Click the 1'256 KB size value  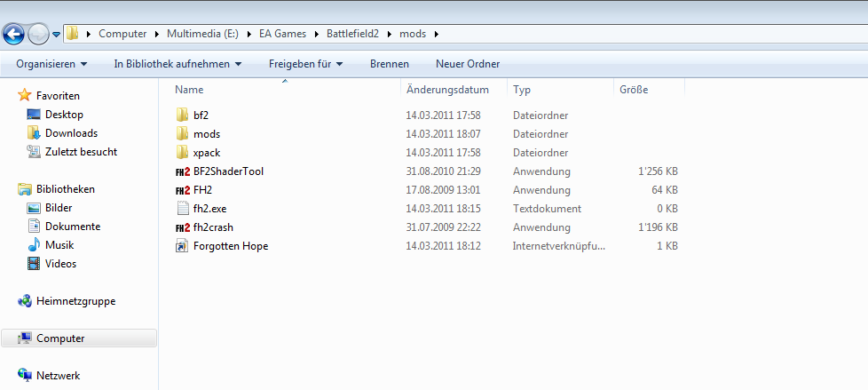click(659, 171)
